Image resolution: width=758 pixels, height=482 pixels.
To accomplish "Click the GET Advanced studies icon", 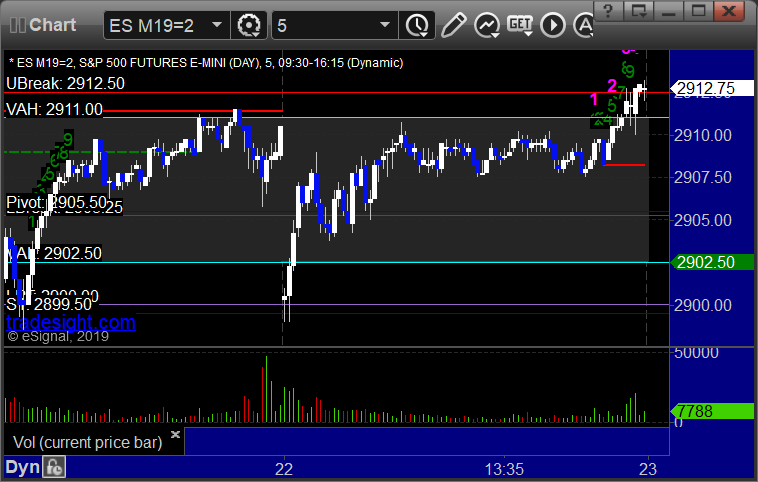I will [520, 25].
